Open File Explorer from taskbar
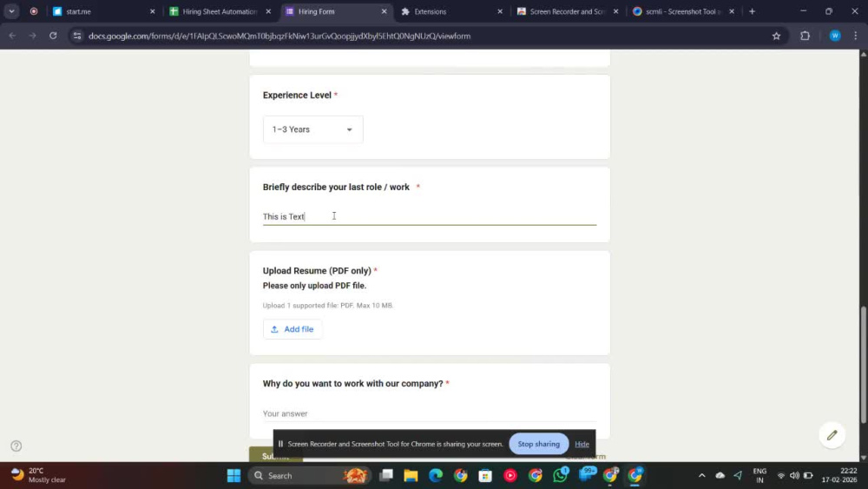 411,475
